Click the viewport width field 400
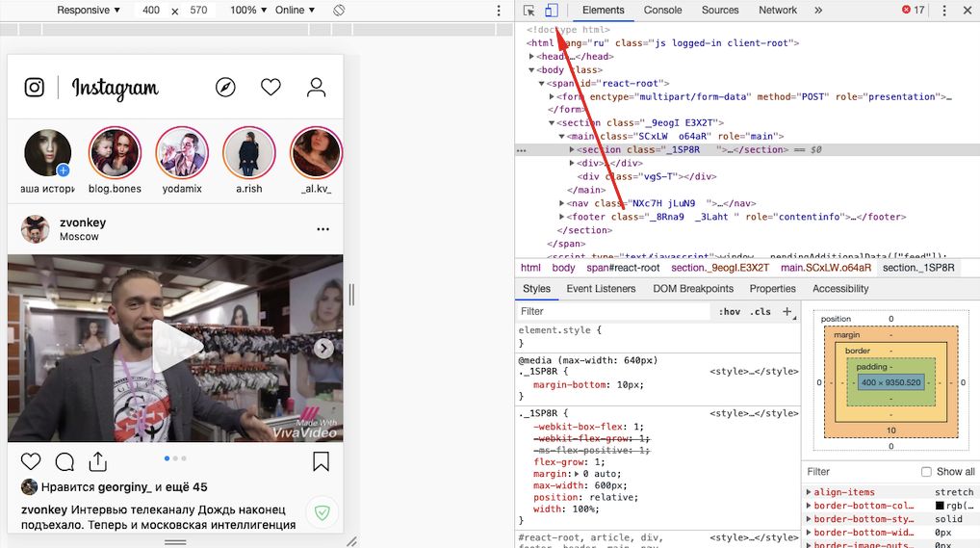The width and height of the screenshot is (980, 548). click(150, 10)
